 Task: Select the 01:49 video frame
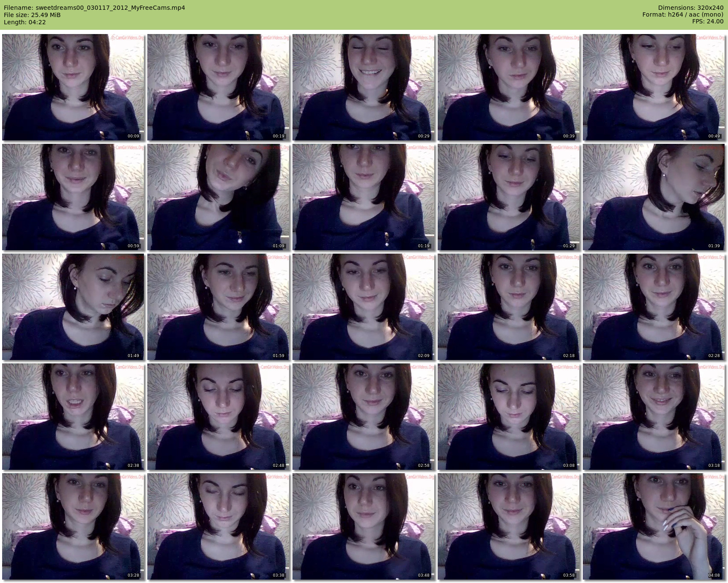73,307
